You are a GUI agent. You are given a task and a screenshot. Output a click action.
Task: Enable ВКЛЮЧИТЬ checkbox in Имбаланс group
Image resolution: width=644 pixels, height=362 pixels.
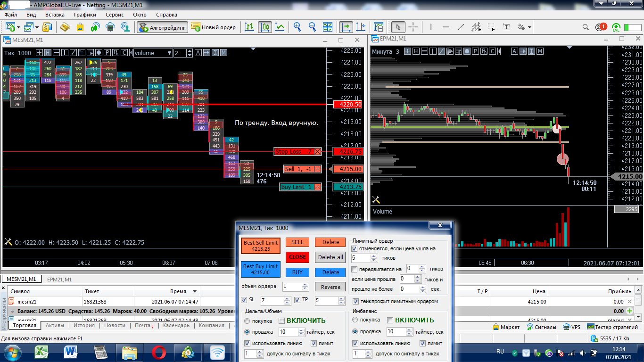click(390, 321)
